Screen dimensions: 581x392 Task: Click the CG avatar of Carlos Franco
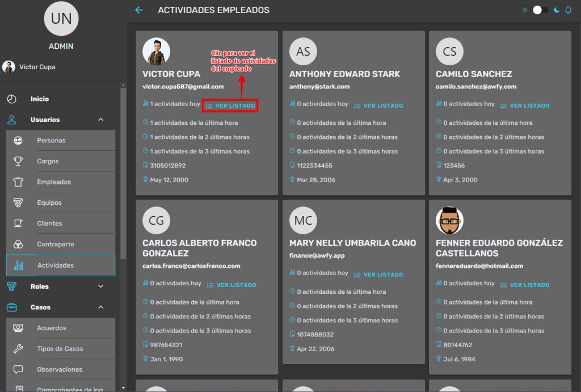tap(157, 220)
